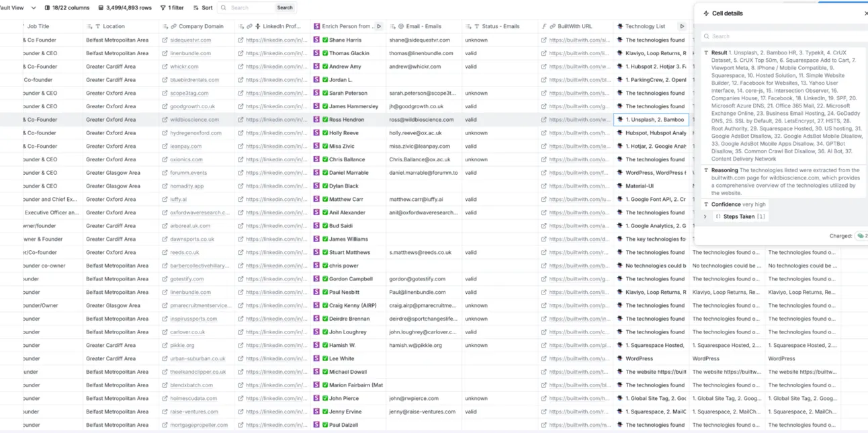Click the enrichment S icon for Andrew Amy
The width and height of the screenshot is (868, 433).
click(x=317, y=67)
